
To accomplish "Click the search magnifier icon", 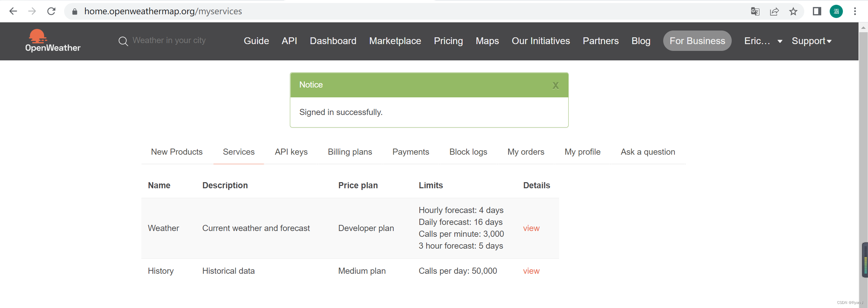I will pos(123,41).
